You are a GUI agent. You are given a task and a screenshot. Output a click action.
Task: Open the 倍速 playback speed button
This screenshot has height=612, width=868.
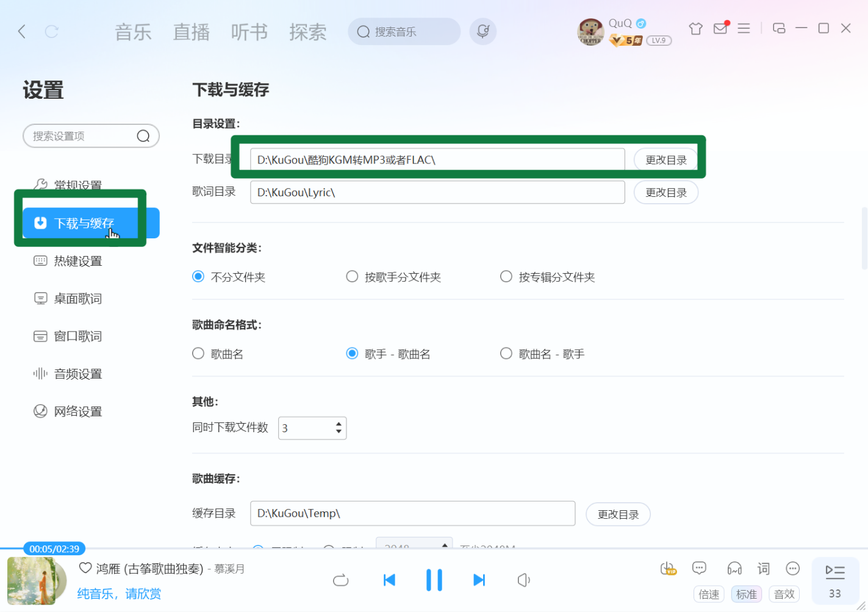click(x=709, y=594)
